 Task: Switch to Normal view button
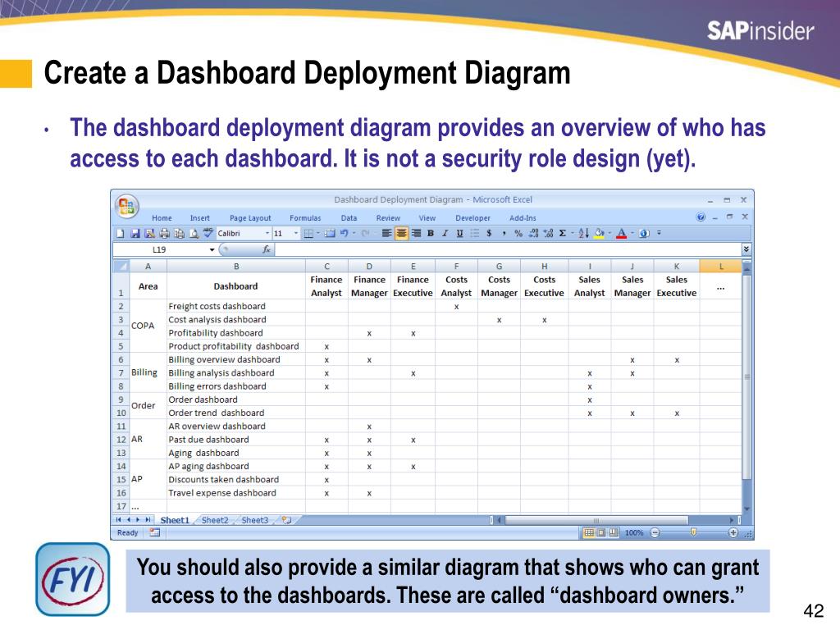(589, 532)
